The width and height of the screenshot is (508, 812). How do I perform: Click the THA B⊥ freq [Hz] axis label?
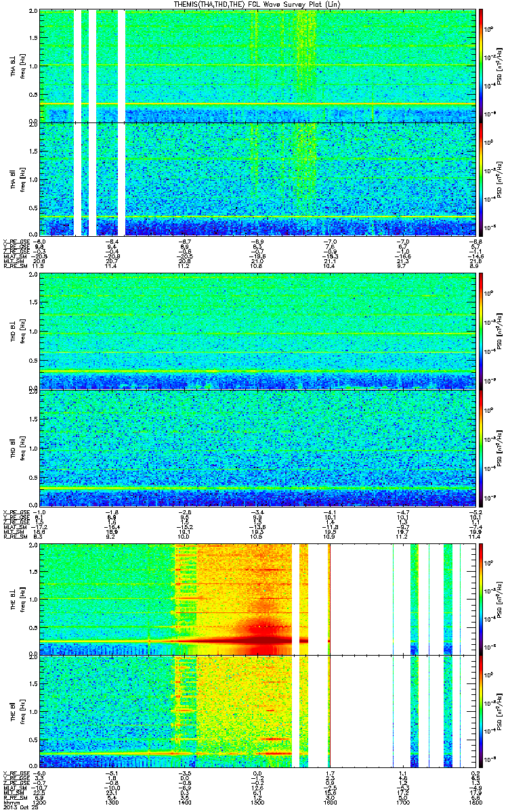(x=18, y=66)
